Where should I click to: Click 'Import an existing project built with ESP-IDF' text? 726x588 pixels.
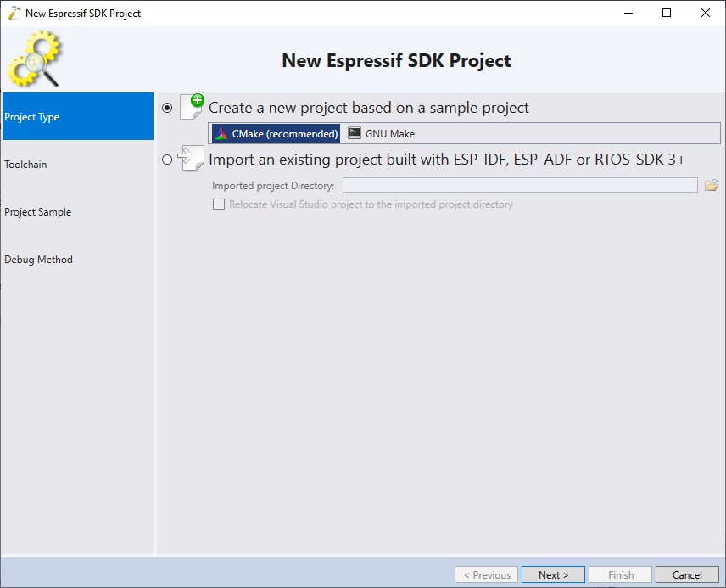[447, 160]
